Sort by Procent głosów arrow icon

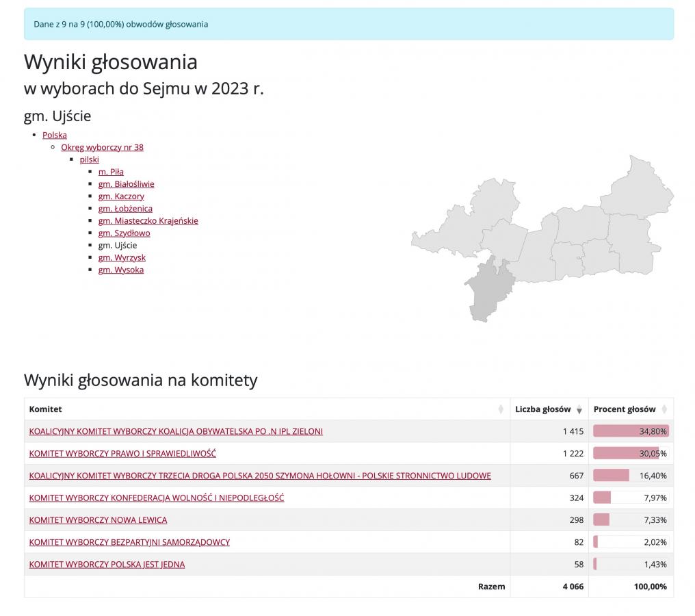664,409
